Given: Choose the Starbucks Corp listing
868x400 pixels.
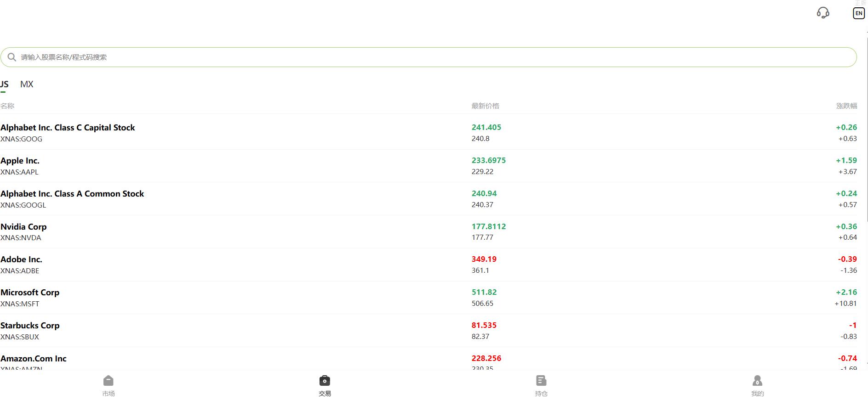Looking at the screenshot, I should (x=30, y=326).
